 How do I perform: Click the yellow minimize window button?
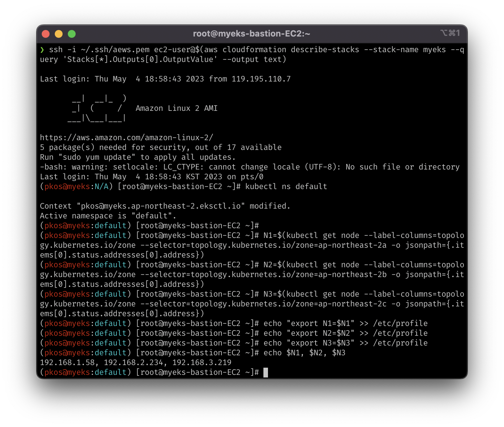coord(59,34)
